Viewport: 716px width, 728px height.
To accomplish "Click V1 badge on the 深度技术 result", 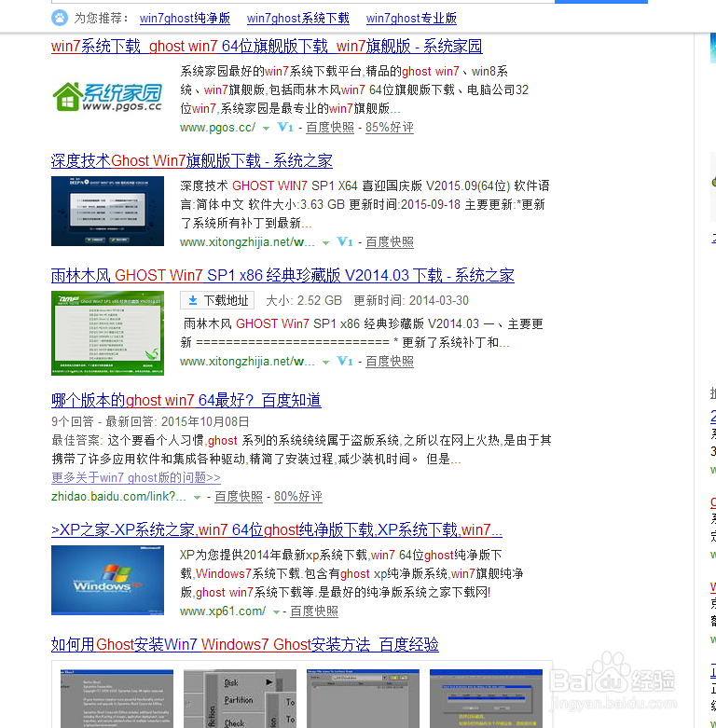I will 345,241.
